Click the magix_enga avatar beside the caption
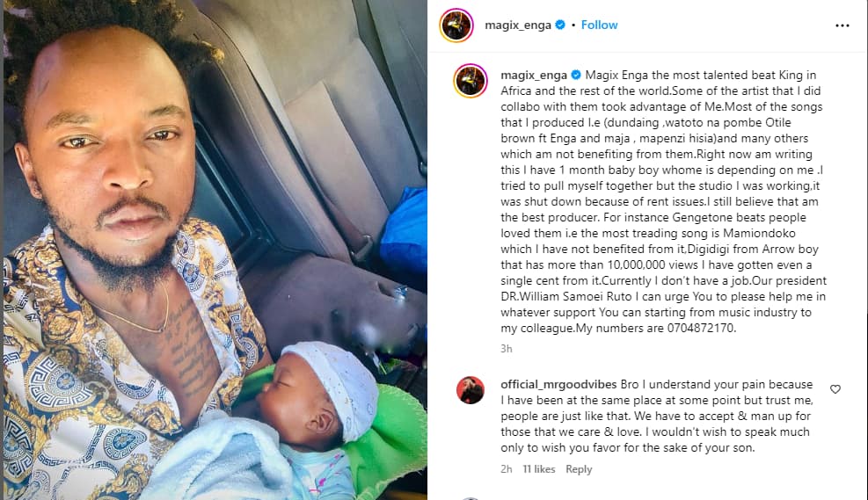The width and height of the screenshot is (868, 500). pos(470,81)
